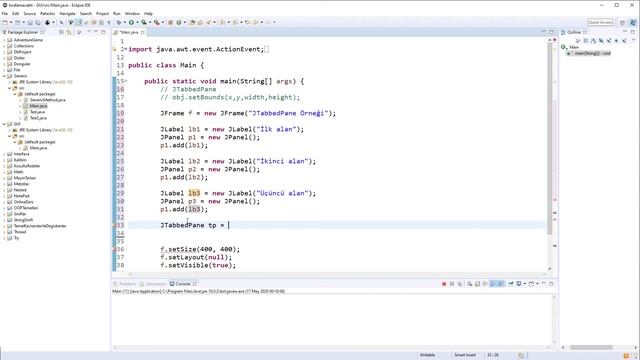Open the Display Selected Console dropdown

(x=525, y=284)
